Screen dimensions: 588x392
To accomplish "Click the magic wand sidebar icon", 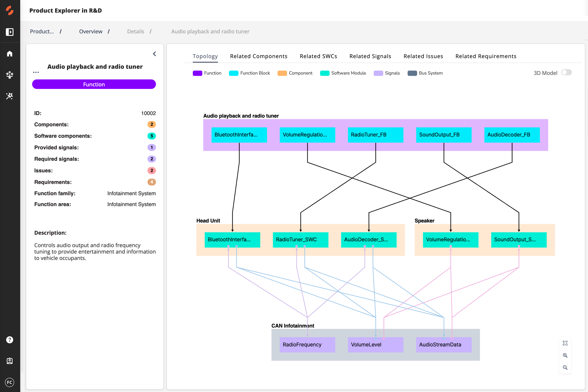I will [10, 96].
